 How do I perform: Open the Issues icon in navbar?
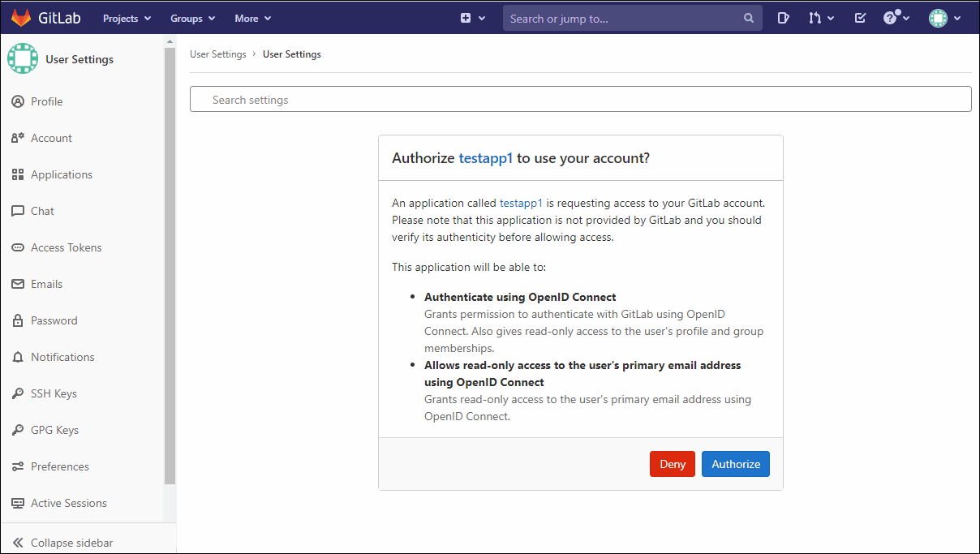[x=783, y=18]
